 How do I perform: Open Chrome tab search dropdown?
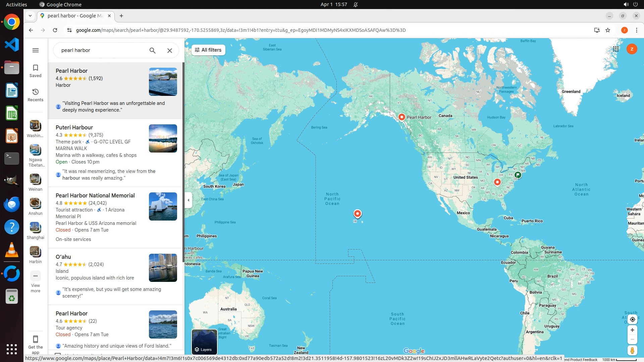pos(30,16)
